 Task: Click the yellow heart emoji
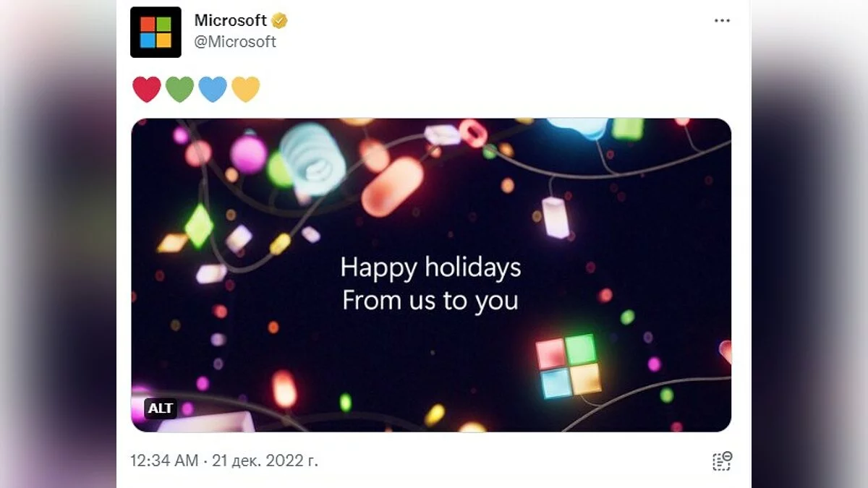(x=246, y=90)
